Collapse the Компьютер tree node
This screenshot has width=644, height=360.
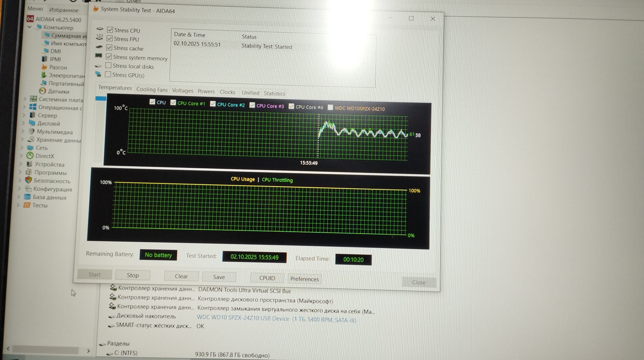[30, 27]
